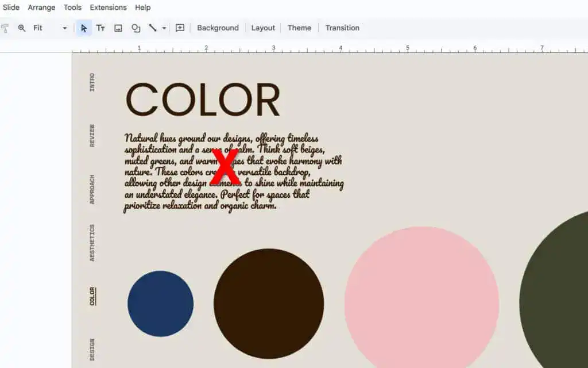Expand the line type dropdown arrow
Image resolution: width=588 pixels, height=368 pixels.
coord(164,28)
